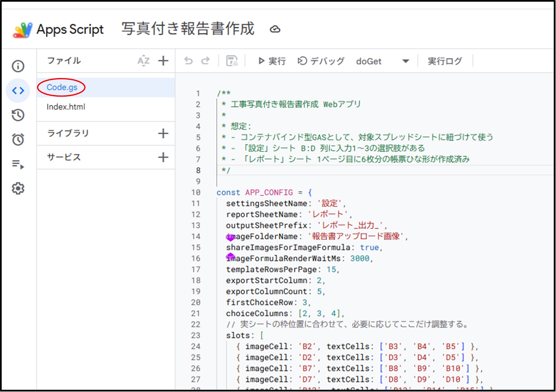Image resolution: width=556 pixels, height=392 pixels.
Task: Run the script with 実行 button
Action: (272, 61)
